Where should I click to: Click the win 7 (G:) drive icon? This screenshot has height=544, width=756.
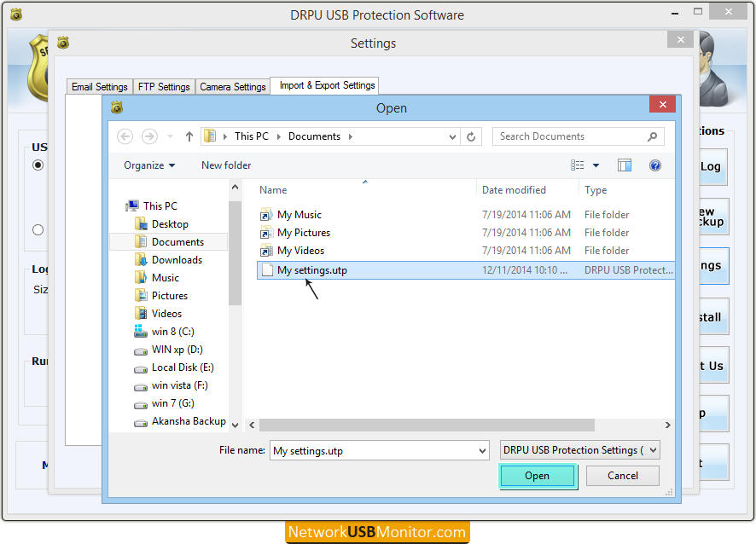[x=141, y=405]
